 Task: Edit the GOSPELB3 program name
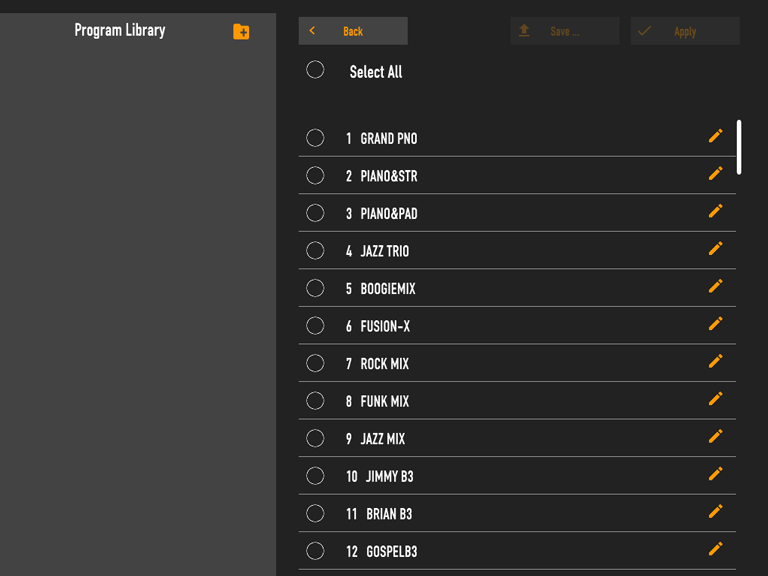click(x=716, y=549)
